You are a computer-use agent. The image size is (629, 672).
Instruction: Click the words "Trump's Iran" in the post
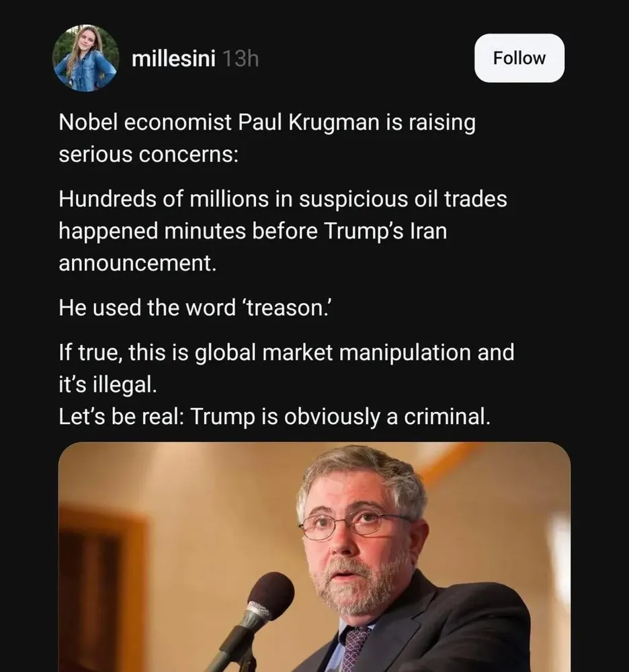[x=385, y=230]
